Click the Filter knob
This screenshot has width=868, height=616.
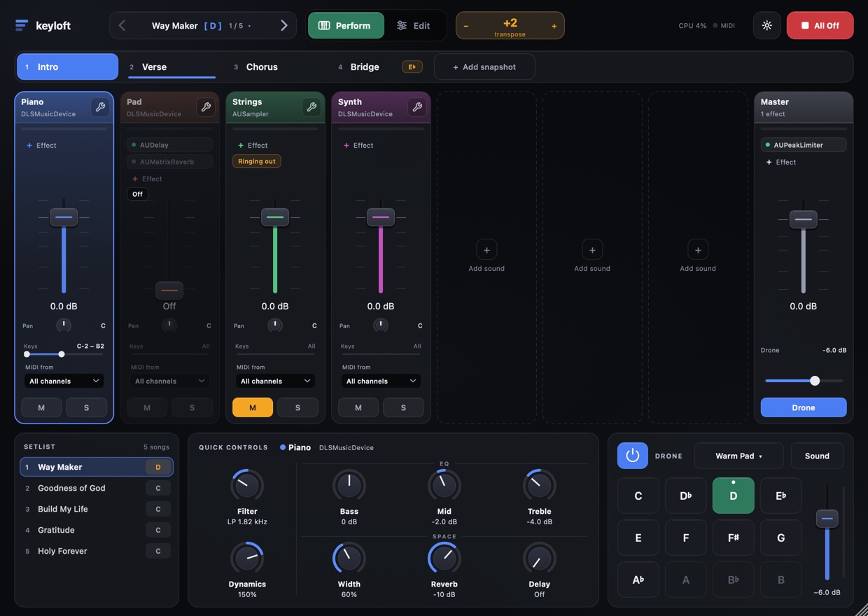(247, 485)
